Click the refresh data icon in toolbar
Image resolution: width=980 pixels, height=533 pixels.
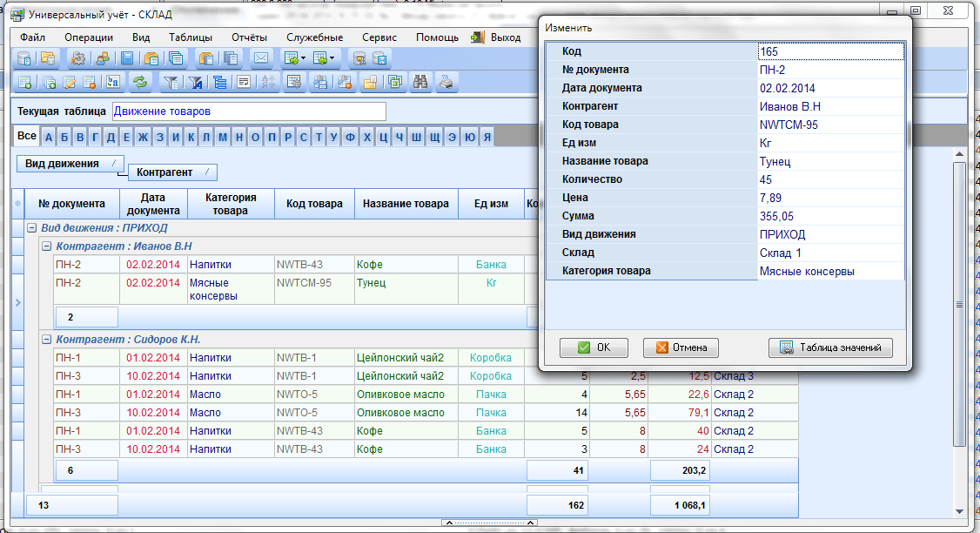click(139, 83)
